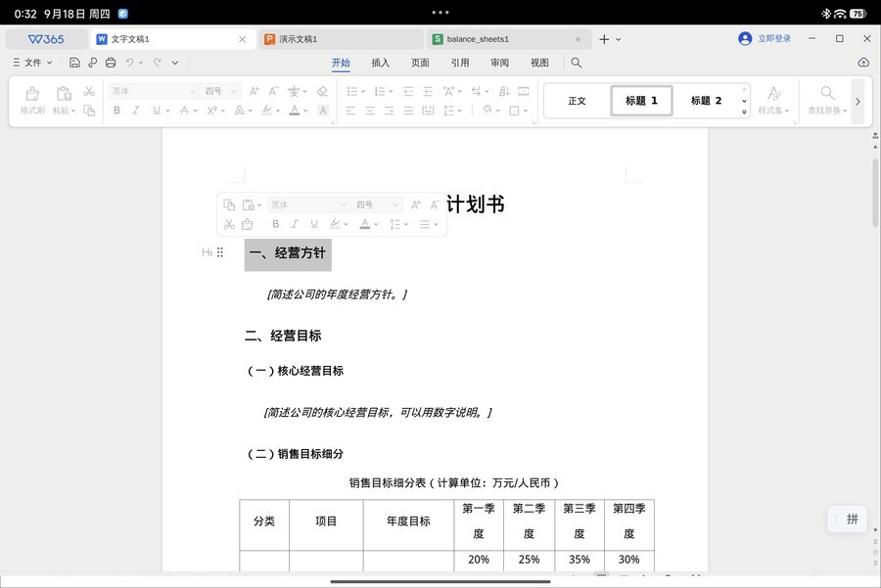The width and height of the screenshot is (881, 588).
Task: Click the print icon beside the save icon
Action: [111, 63]
